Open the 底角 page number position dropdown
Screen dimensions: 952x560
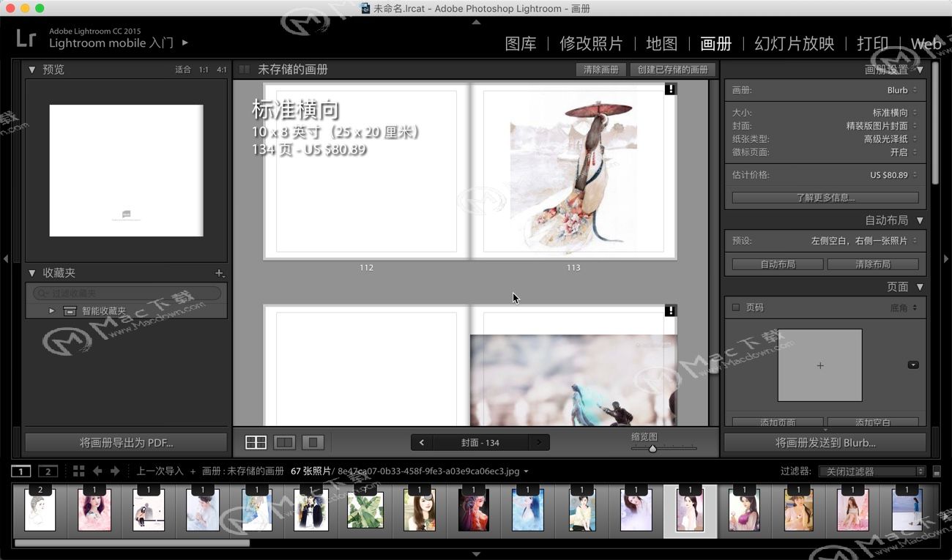coord(904,307)
